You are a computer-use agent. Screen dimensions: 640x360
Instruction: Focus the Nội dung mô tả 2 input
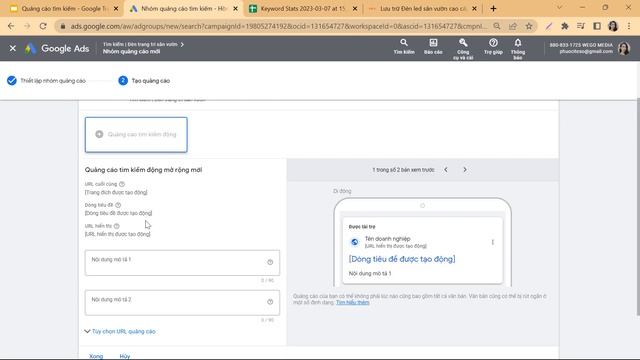[x=182, y=303]
